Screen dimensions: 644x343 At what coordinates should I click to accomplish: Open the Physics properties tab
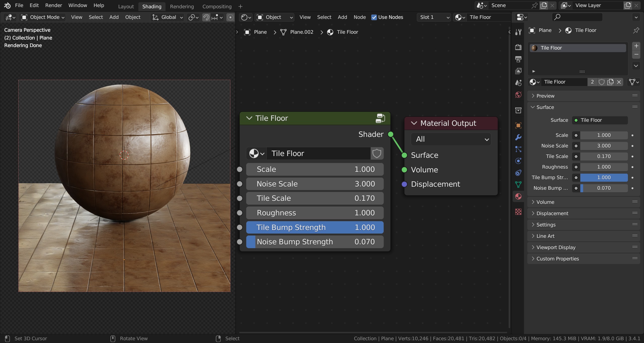[518, 161]
